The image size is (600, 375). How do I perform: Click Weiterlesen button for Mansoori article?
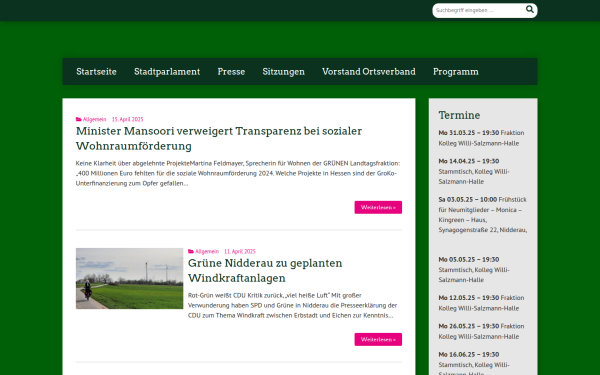378,207
